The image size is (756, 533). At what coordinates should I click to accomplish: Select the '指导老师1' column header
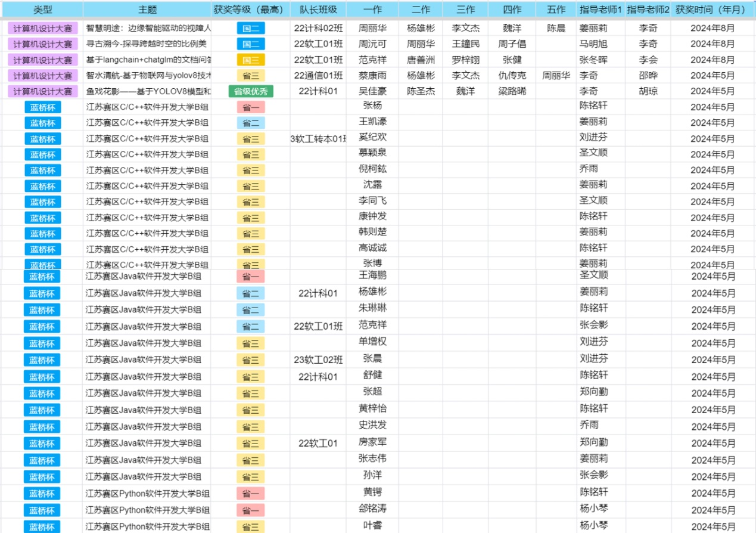[x=601, y=10]
